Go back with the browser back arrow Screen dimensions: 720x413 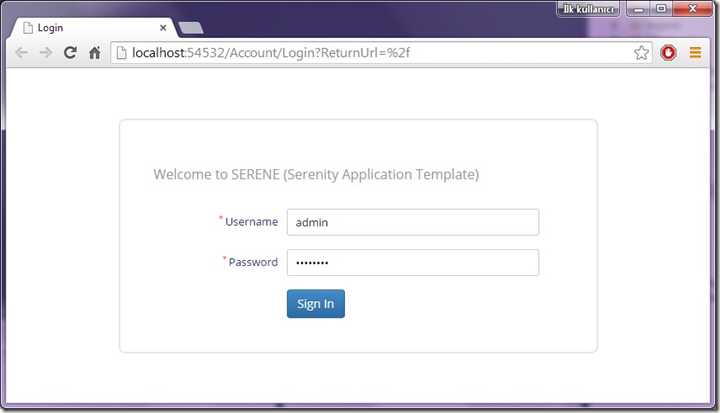tap(21, 53)
